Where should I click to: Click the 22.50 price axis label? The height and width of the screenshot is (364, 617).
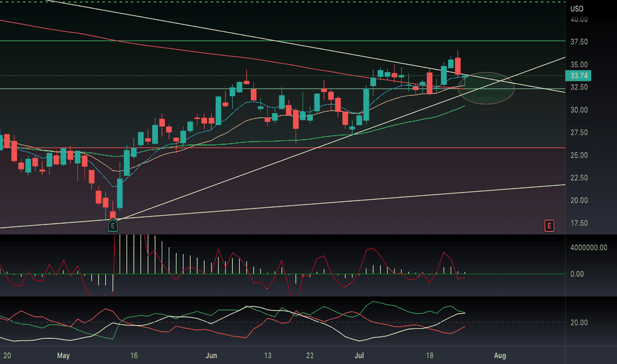579,178
